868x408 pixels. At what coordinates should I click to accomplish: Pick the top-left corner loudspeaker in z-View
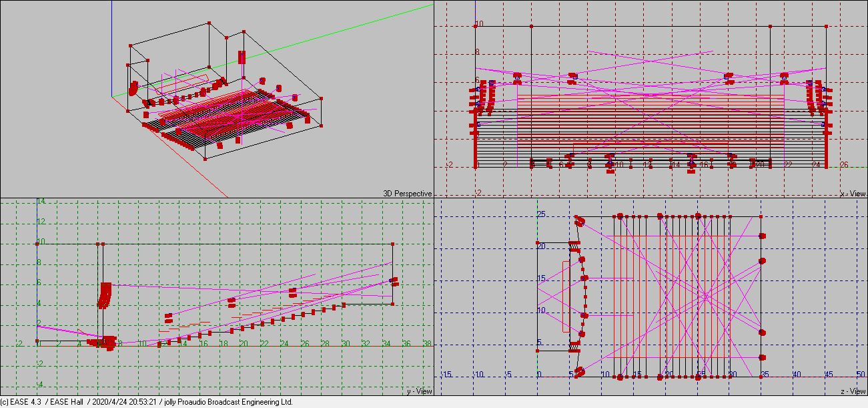click(x=579, y=220)
